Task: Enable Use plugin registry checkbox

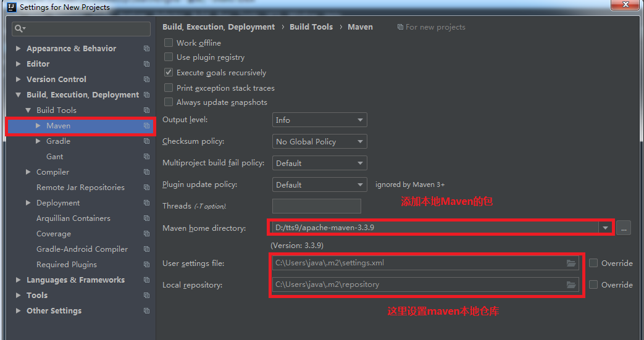Action: click(x=169, y=57)
